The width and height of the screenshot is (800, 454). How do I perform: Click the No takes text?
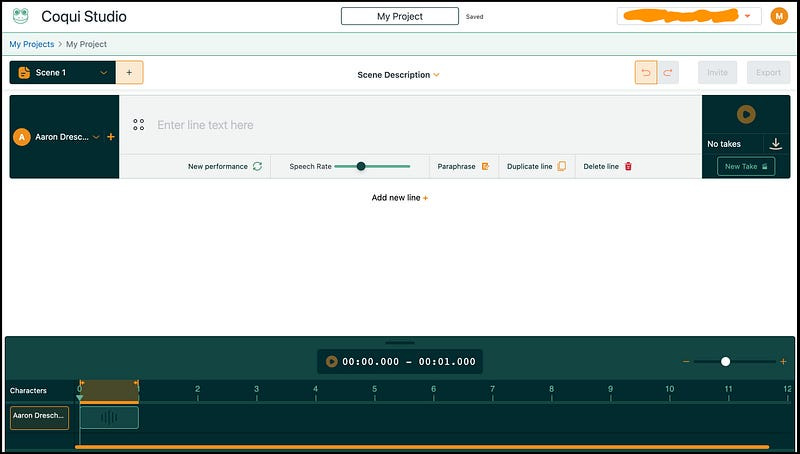[x=724, y=144]
